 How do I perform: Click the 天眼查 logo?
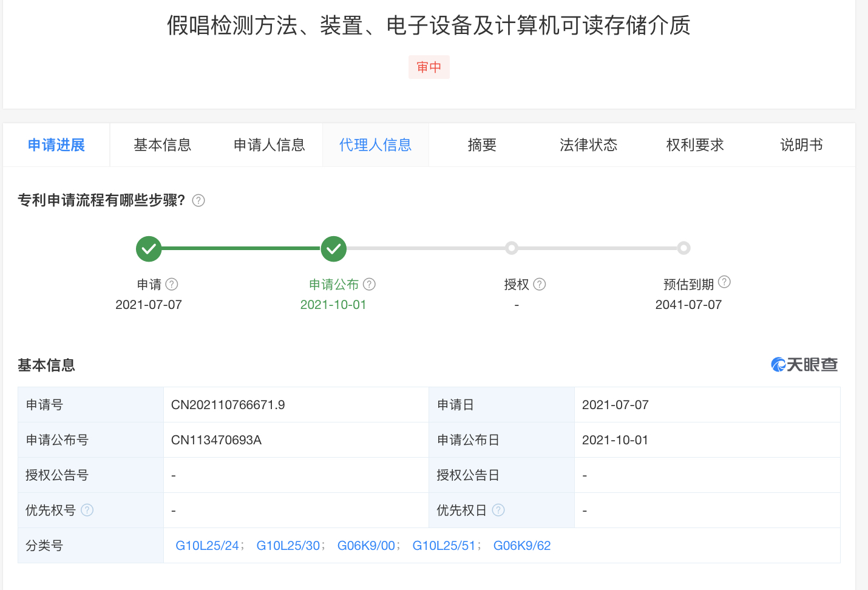[804, 364]
